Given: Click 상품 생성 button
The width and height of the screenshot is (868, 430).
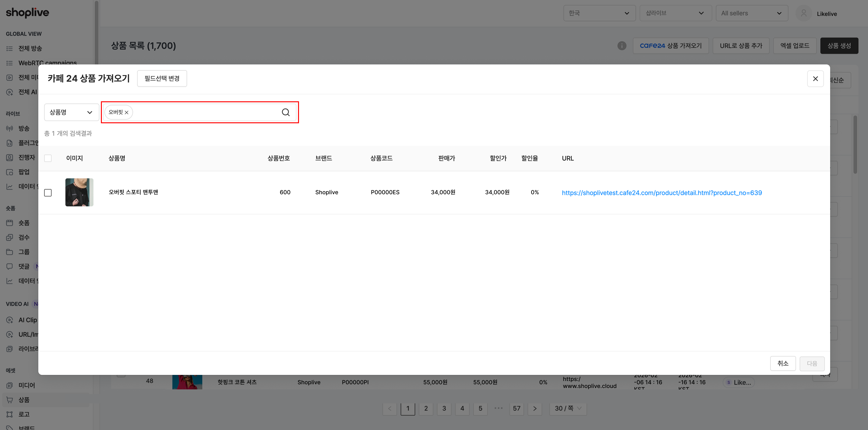Looking at the screenshot, I should point(839,46).
